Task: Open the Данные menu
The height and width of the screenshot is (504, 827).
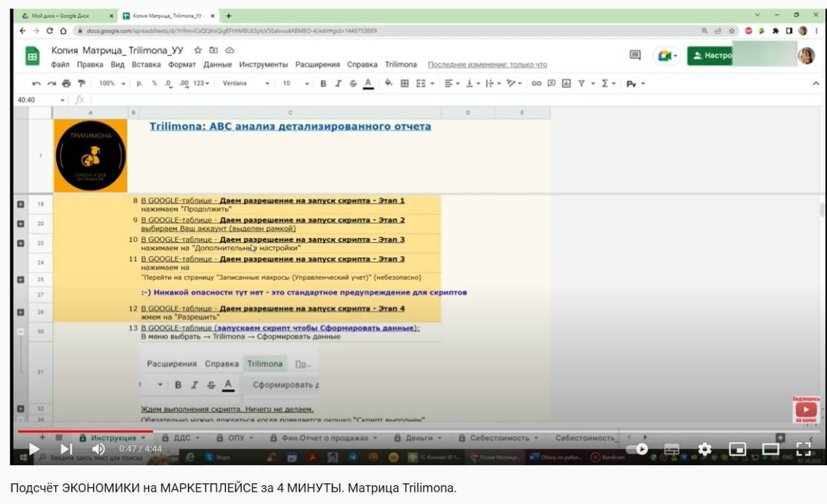Action: pos(218,65)
